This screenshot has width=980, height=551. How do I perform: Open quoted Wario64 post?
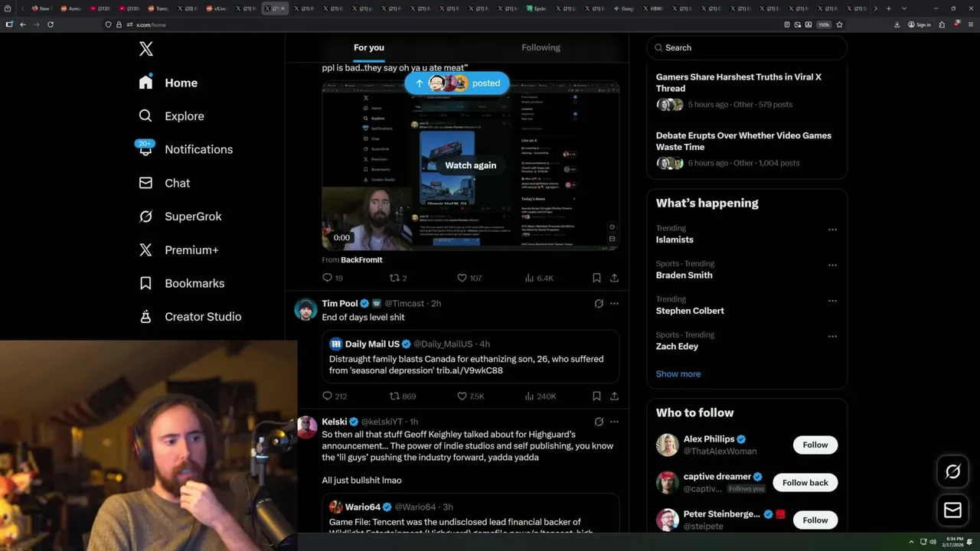pos(470,513)
